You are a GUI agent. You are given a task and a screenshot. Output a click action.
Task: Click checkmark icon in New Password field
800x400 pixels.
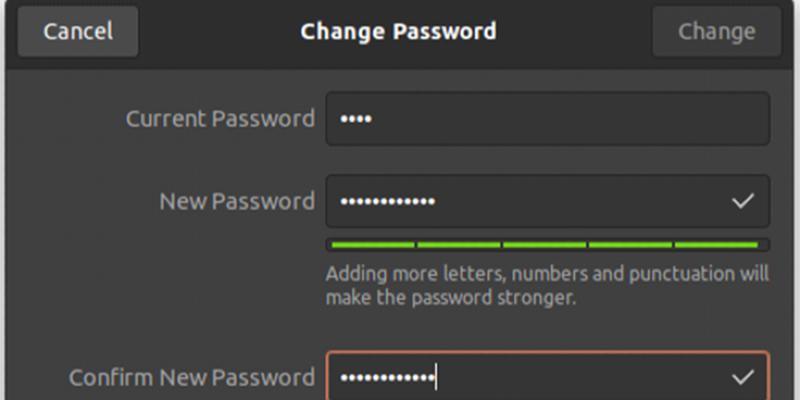coord(742,201)
